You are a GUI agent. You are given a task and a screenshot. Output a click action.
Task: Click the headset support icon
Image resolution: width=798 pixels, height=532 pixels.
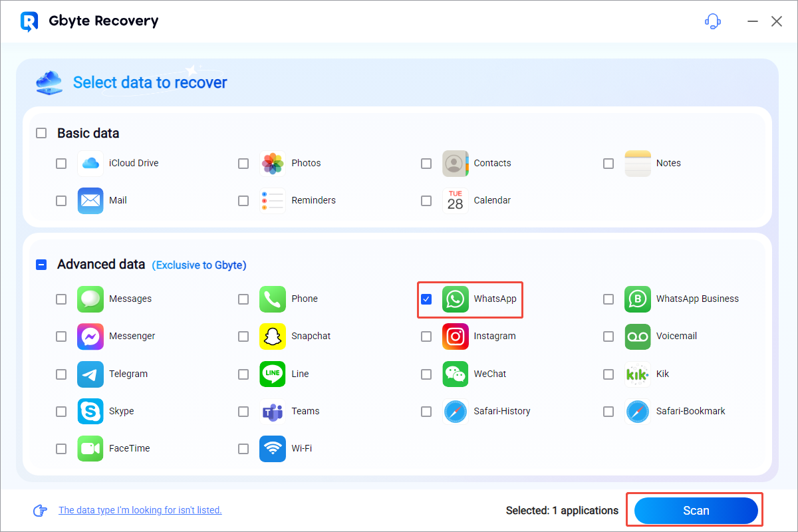[712, 21]
